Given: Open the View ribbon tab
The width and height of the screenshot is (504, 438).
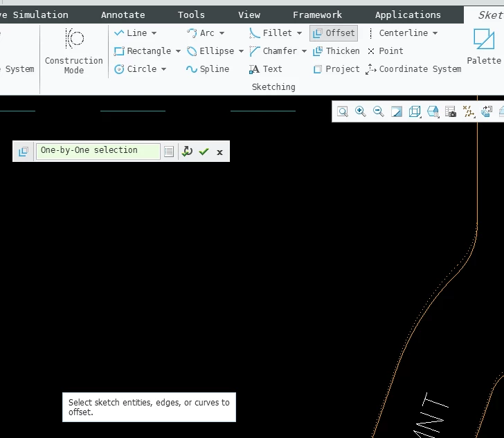Looking at the screenshot, I should [x=249, y=15].
